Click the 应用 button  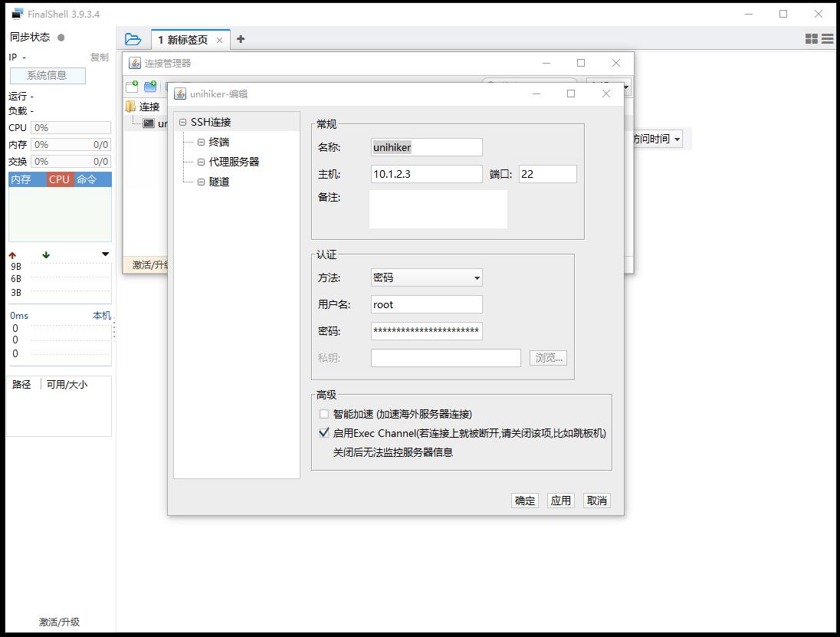point(560,501)
